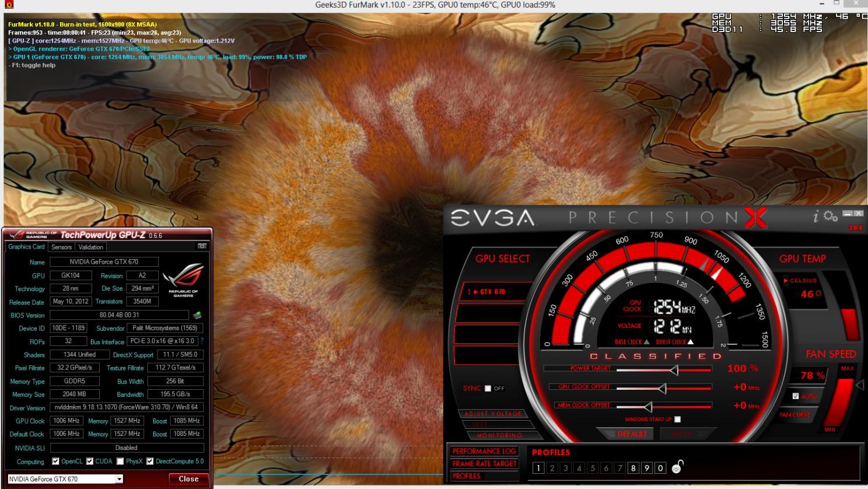Viewport: 868px width, 489px height.
Task: Open the Frame Rate Target tab
Action: 484,464
